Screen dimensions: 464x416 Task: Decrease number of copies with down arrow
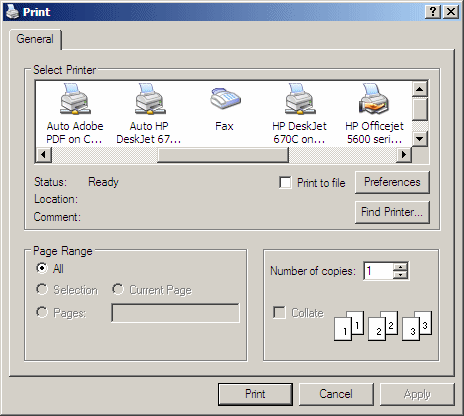coord(400,274)
